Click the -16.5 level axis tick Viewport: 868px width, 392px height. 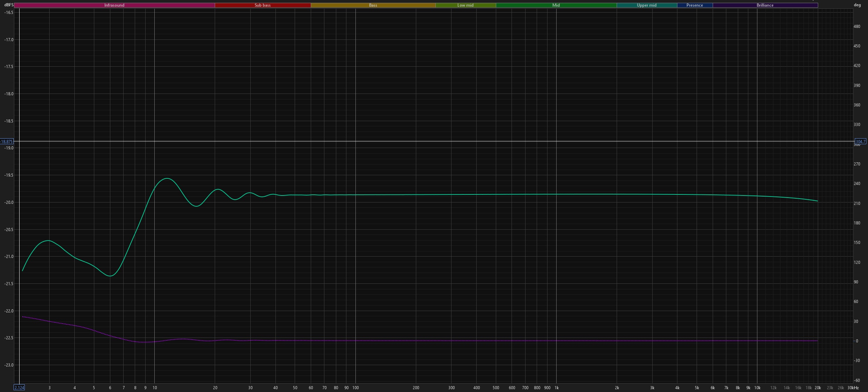click(9, 12)
